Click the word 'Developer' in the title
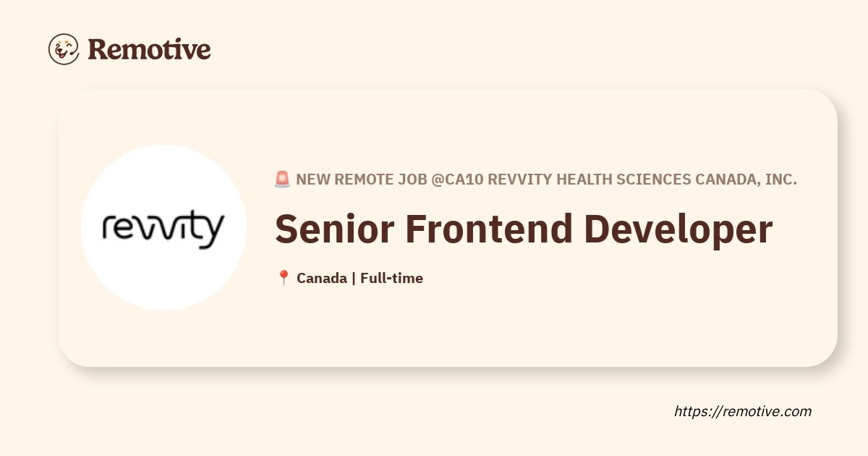 [x=678, y=231]
